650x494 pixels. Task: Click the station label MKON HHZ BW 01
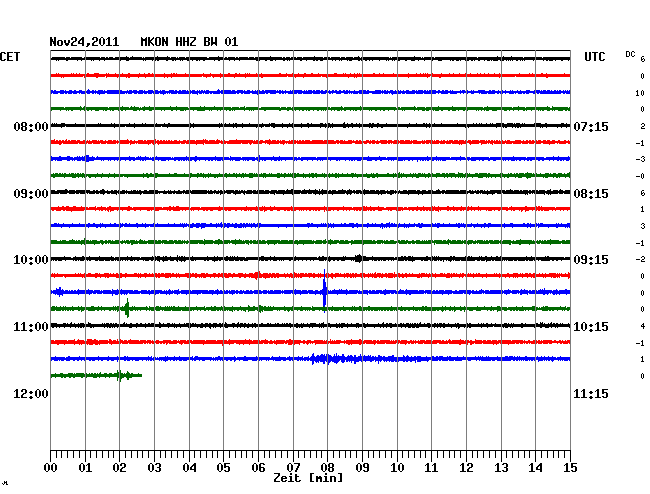click(189, 42)
